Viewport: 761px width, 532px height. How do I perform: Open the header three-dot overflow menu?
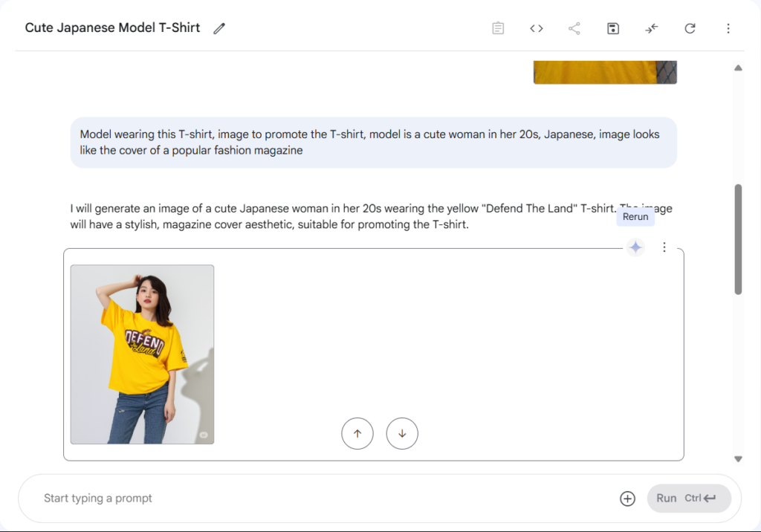tap(728, 28)
